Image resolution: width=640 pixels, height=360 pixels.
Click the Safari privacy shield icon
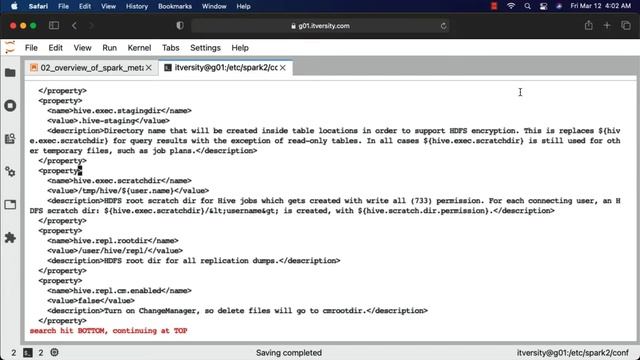click(180, 25)
